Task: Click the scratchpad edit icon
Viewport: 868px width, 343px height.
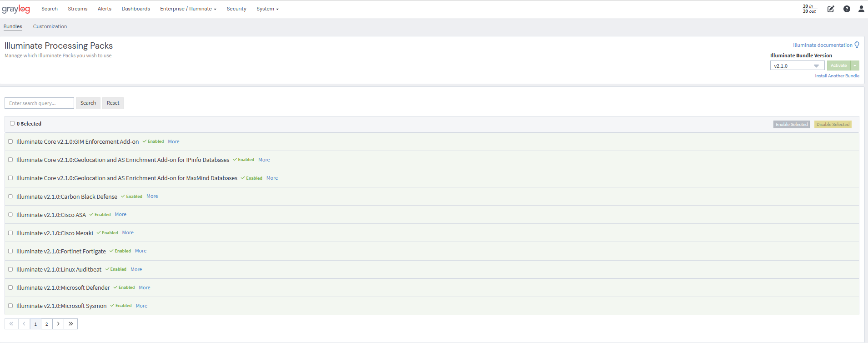Action: pos(831,9)
